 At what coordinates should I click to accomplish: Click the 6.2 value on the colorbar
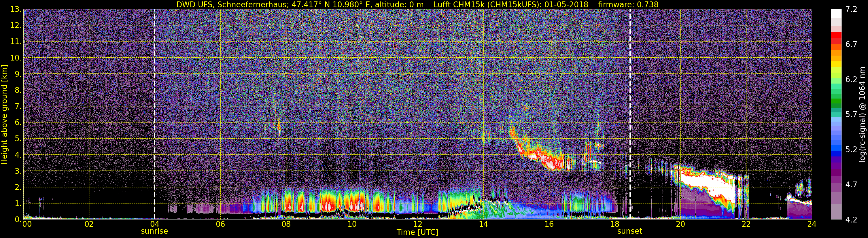click(x=852, y=80)
